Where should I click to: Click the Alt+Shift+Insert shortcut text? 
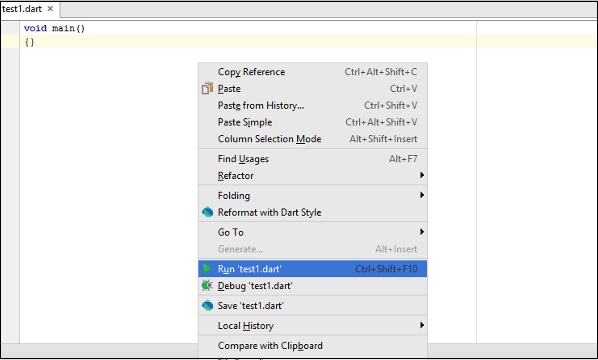383,139
